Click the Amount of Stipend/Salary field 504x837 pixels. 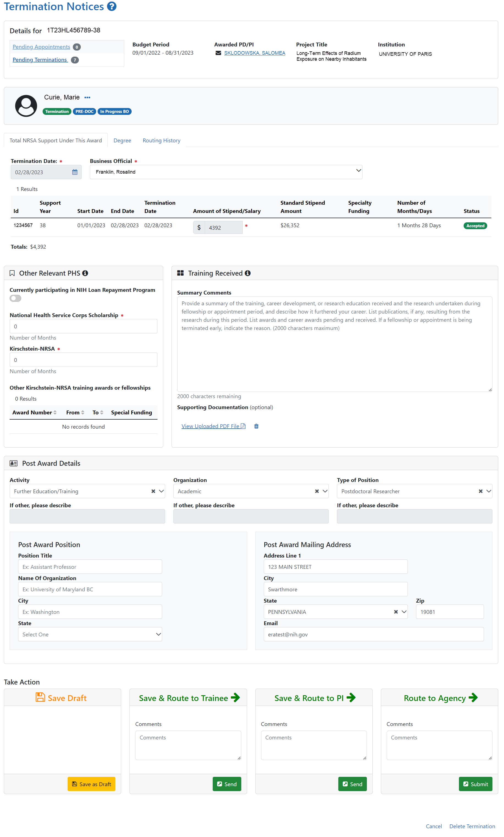[223, 228]
